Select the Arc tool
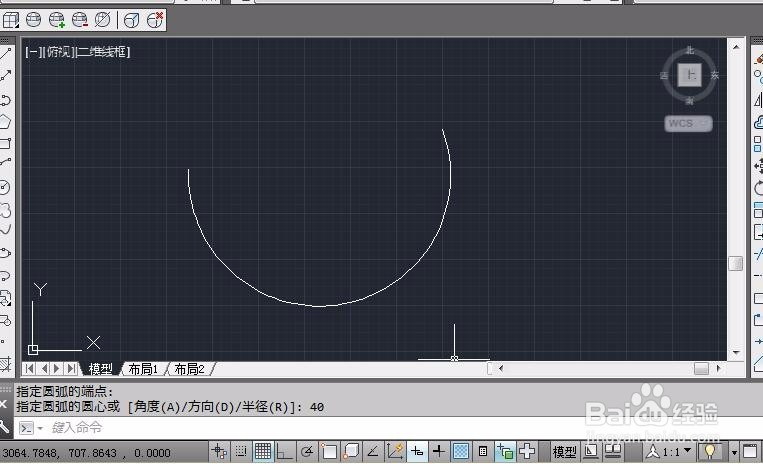763x464 pixels. 6,163
